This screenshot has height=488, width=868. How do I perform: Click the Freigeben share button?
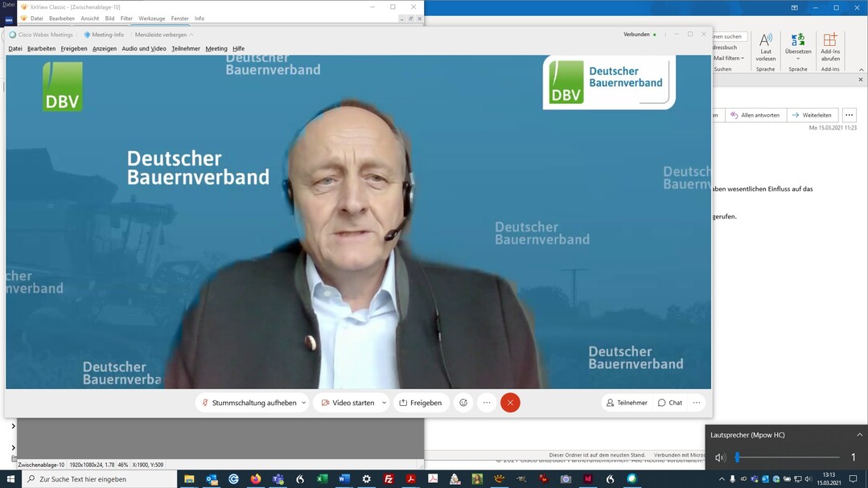[x=421, y=403]
